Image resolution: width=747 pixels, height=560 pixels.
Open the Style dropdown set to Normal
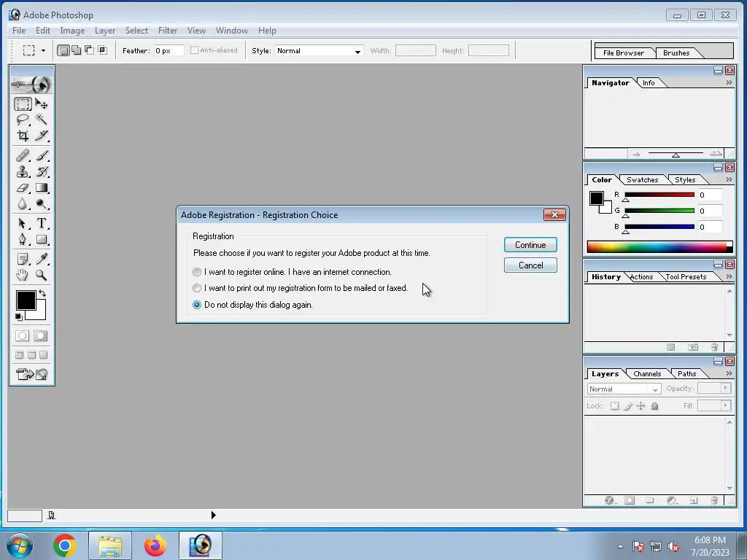(320, 51)
